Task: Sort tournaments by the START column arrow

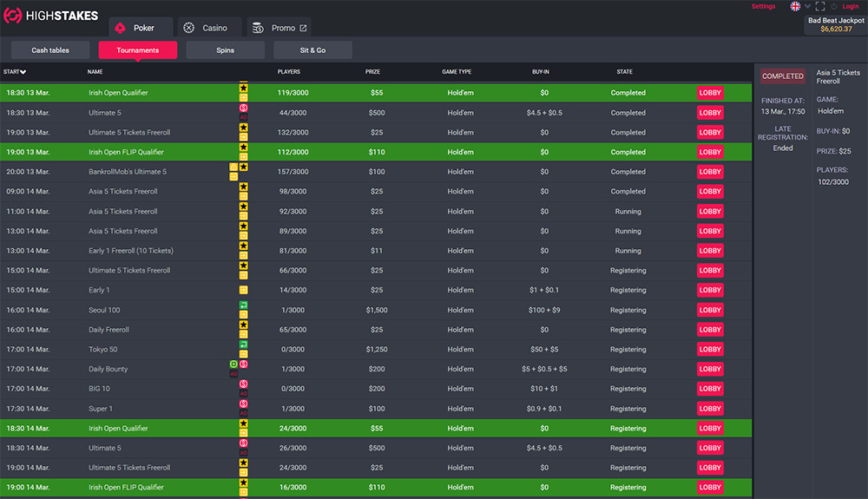Action: [23, 72]
